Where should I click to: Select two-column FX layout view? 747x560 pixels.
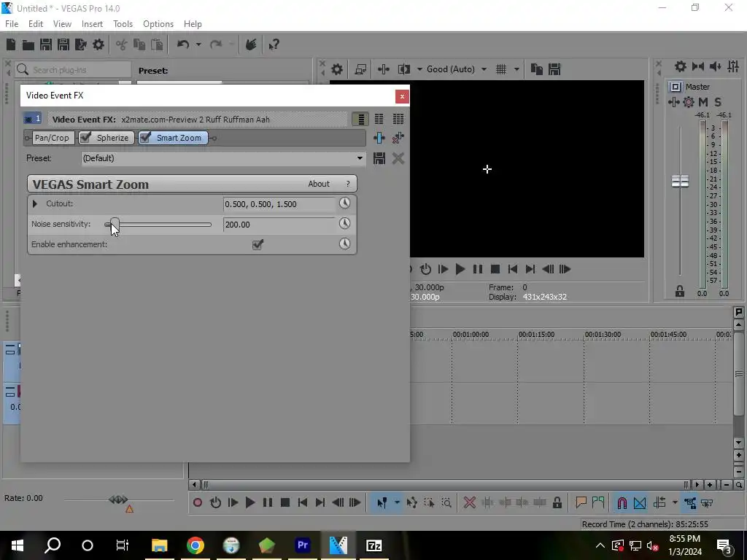point(379,119)
